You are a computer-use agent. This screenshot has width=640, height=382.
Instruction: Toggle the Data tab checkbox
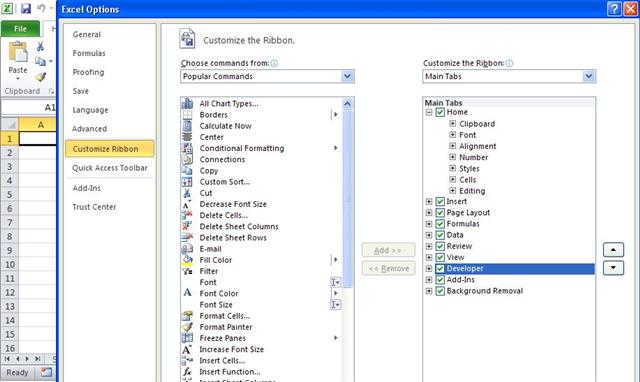pyautogui.click(x=440, y=235)
